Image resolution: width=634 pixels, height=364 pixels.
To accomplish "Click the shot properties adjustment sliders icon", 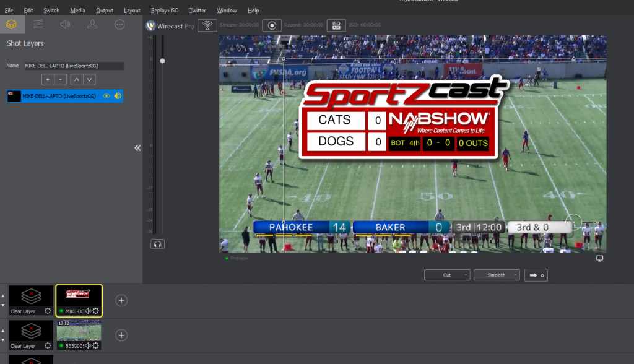I will [37, 25].
